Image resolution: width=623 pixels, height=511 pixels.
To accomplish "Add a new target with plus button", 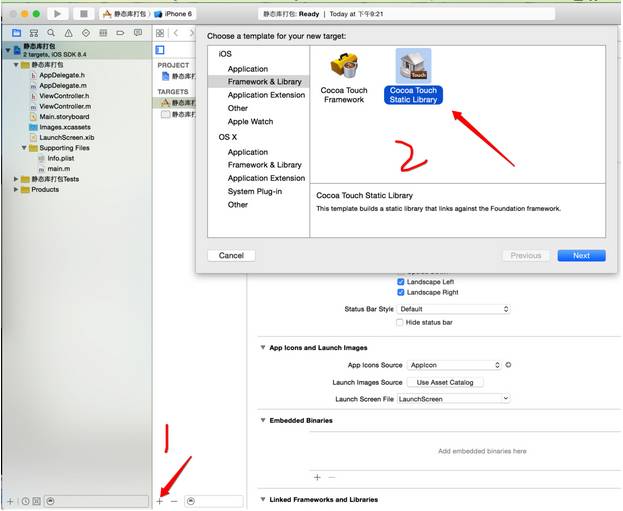I will coord(160,501).
